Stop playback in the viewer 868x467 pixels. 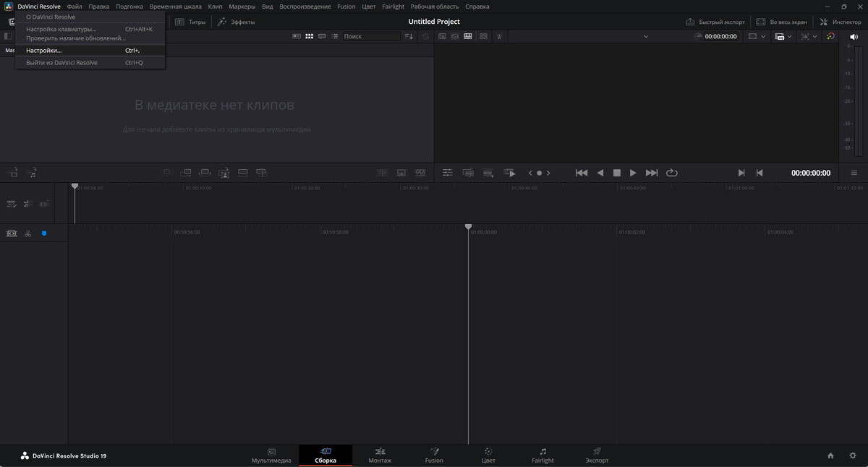617,173
